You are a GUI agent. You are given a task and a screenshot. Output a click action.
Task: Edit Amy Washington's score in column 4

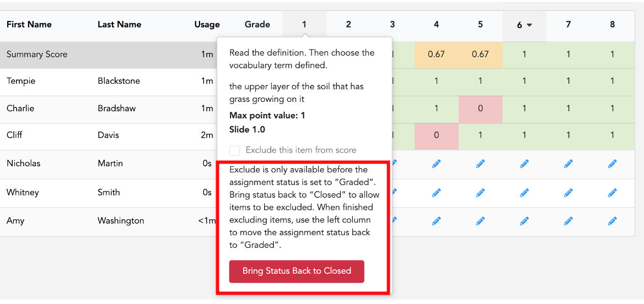[x=436, y=221]
